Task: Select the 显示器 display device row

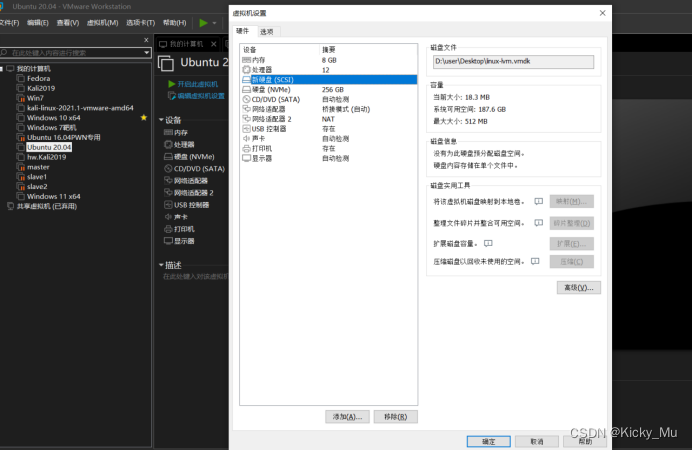Action: (x=328, y=158)
